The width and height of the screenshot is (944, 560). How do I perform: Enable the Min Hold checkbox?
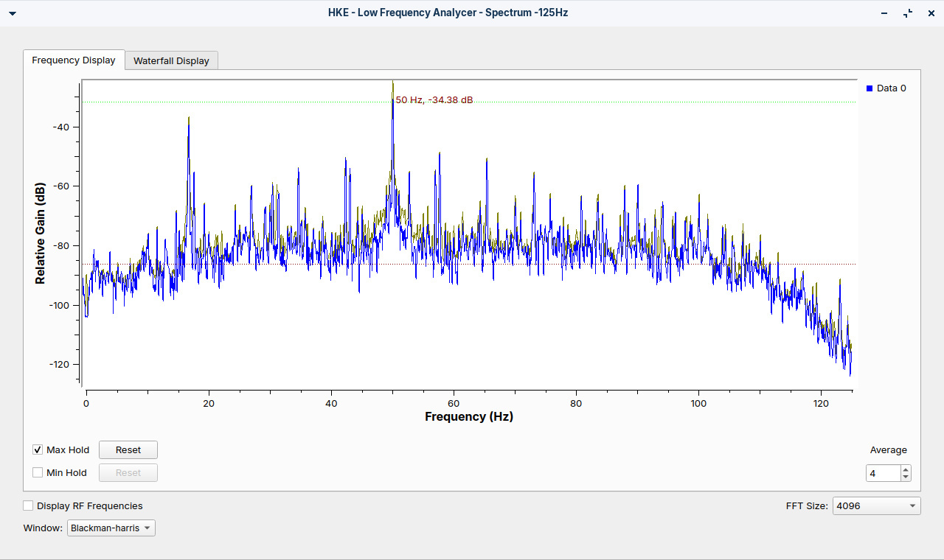(38, 473)
